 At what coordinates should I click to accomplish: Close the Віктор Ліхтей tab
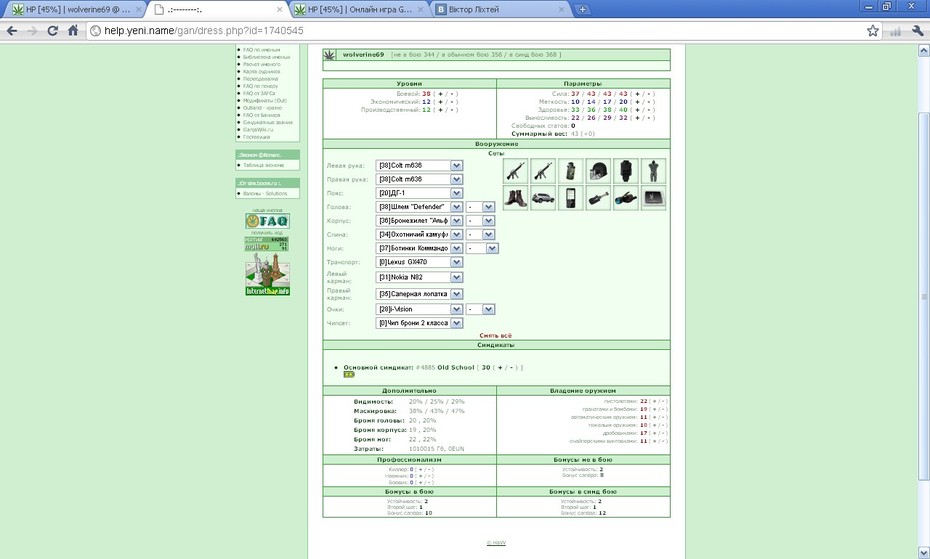point(561,9)
